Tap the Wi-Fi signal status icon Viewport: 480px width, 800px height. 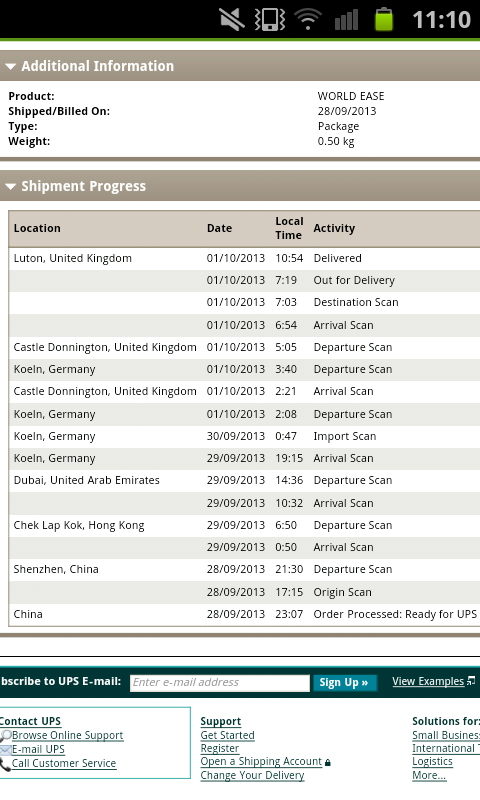(308, 19)
